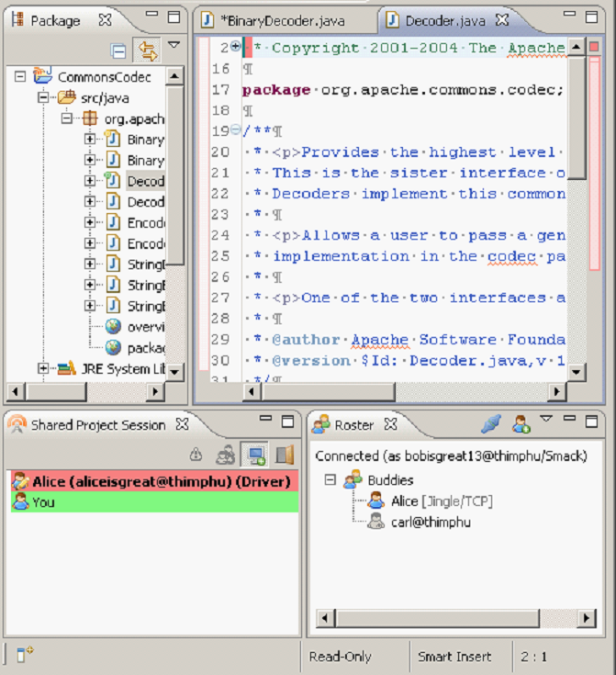Click the grayed driver role icon in session toolbar
616x675 pixels.
[196, 455]
